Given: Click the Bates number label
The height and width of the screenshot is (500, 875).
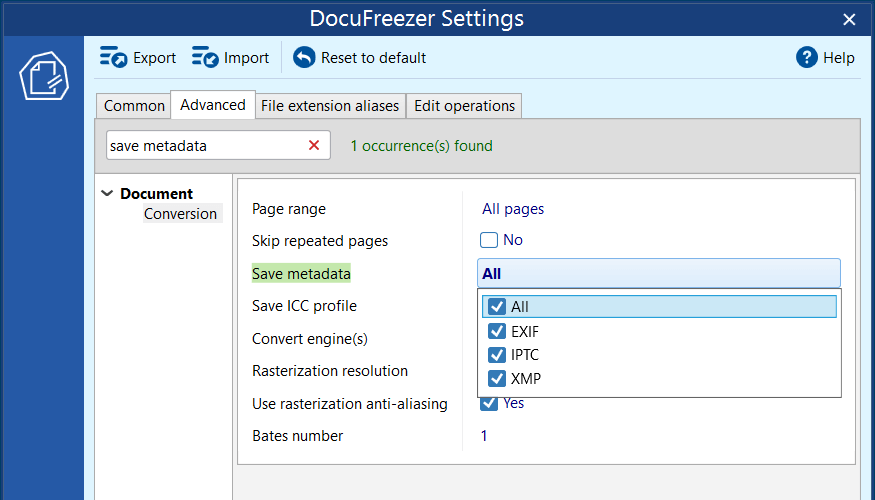Looking at the screenshot, I should coord(297,436).
